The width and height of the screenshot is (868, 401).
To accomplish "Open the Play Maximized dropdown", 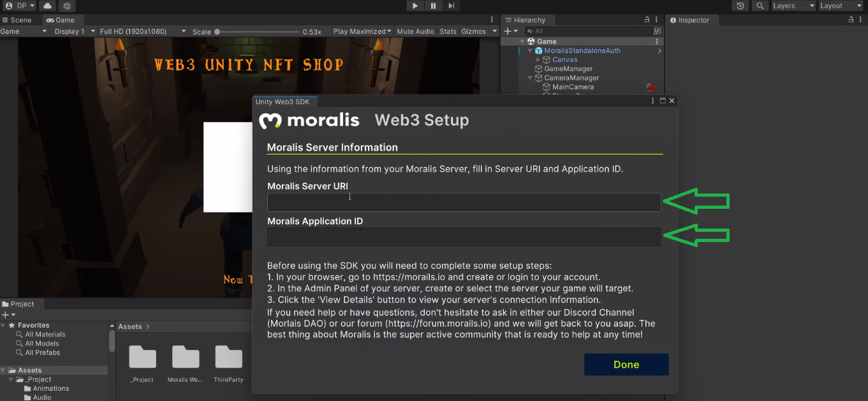I will coord(363,31).
